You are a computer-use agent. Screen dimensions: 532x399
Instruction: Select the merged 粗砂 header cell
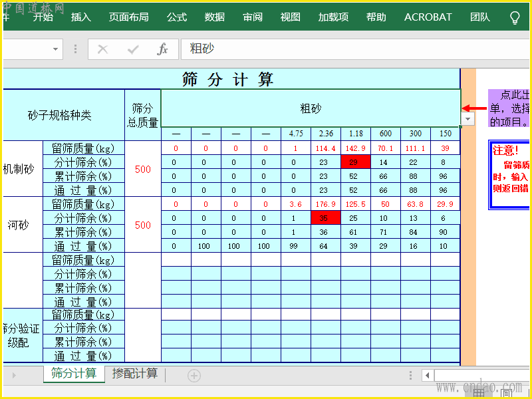311,108
